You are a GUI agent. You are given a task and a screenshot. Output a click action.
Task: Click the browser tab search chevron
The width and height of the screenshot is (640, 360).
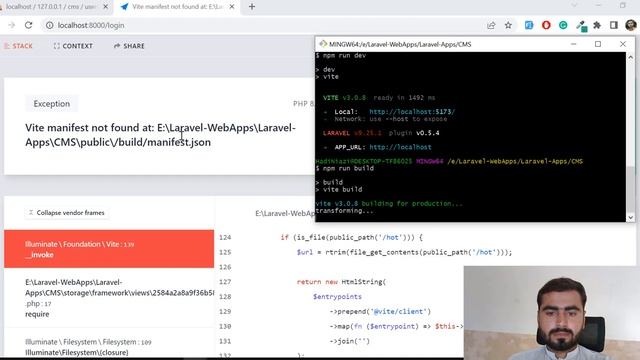click(574, 6)
